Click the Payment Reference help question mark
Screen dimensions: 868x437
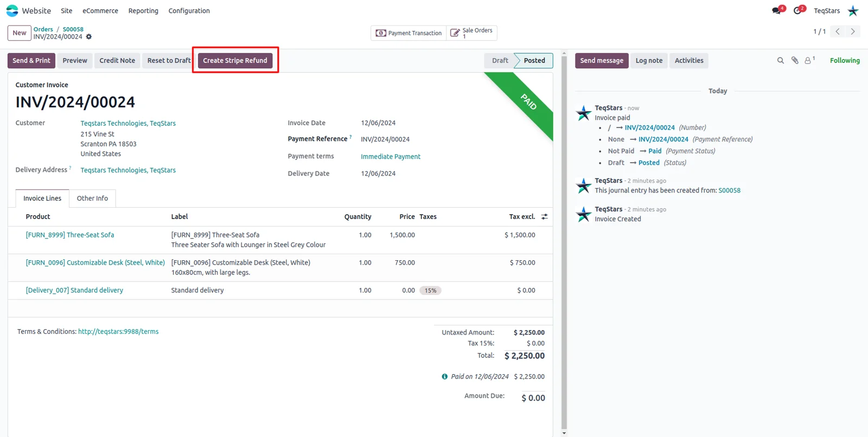350,137
